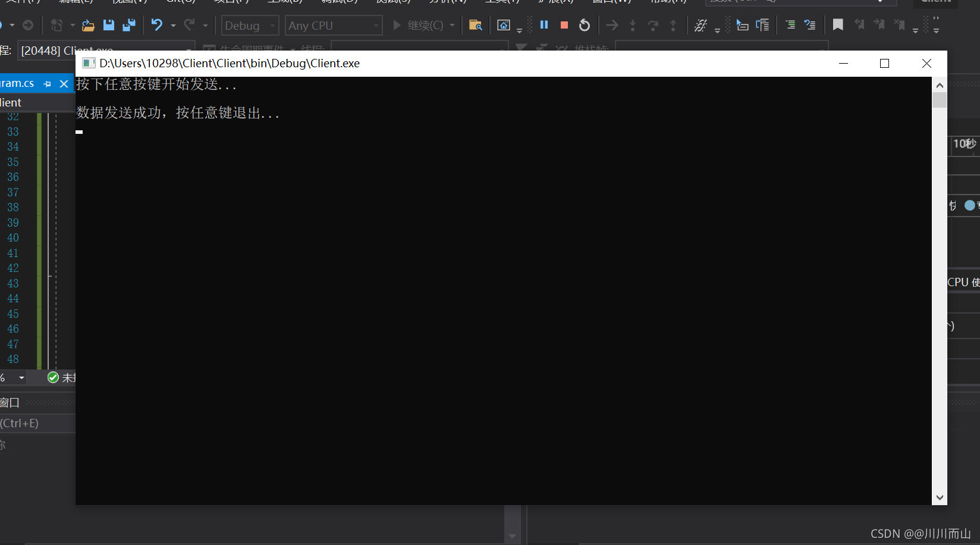Undo the last action

(x=157, y=25)
